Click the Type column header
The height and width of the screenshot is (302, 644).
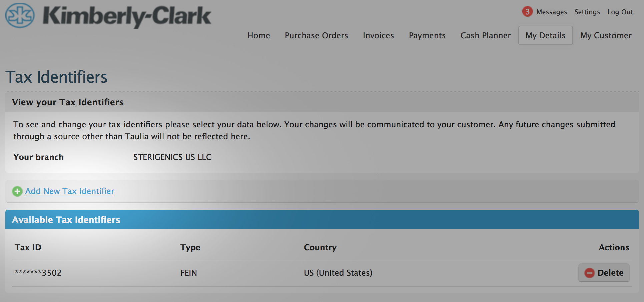tap(190, 247)
